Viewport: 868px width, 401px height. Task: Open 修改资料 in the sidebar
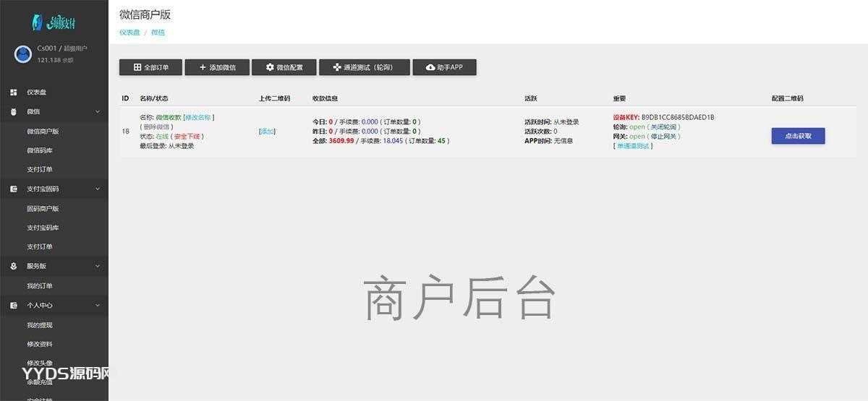pos(39,344)
